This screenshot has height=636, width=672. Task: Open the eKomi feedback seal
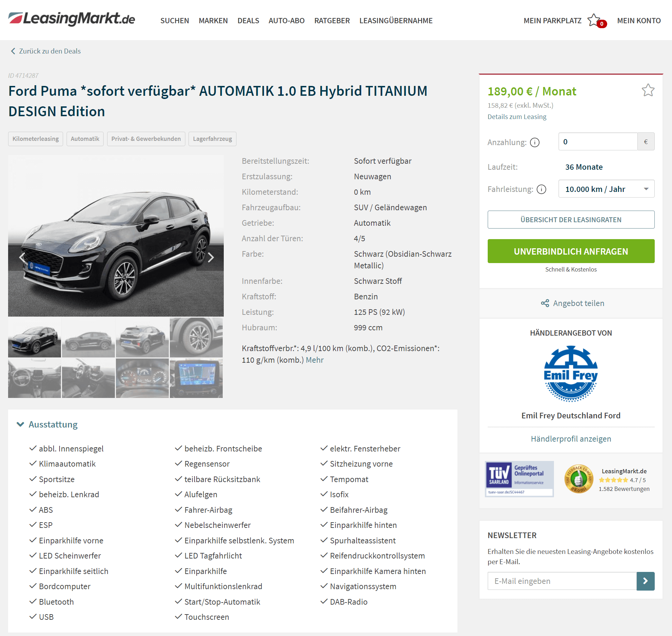pyautogui.click(x=578, y=479)
